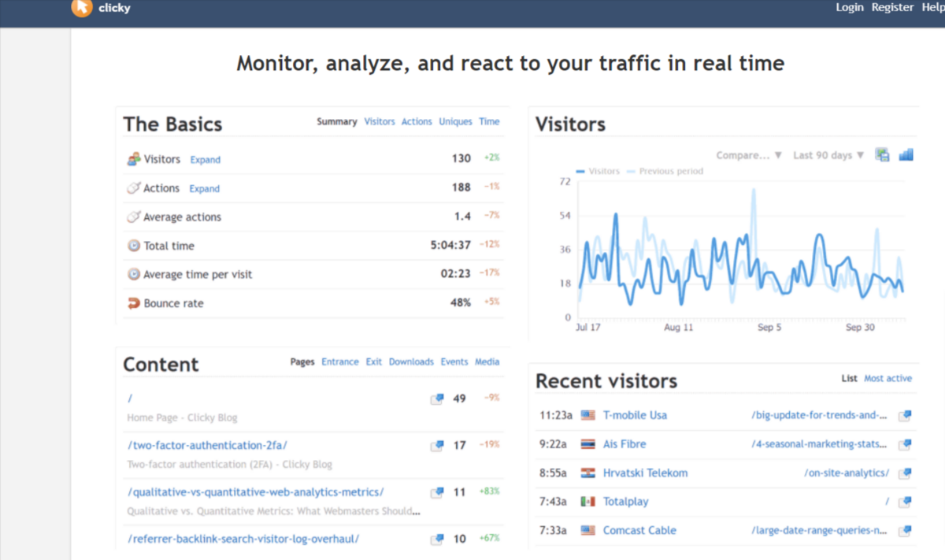Click the Average actions row icon

(133, 217)
